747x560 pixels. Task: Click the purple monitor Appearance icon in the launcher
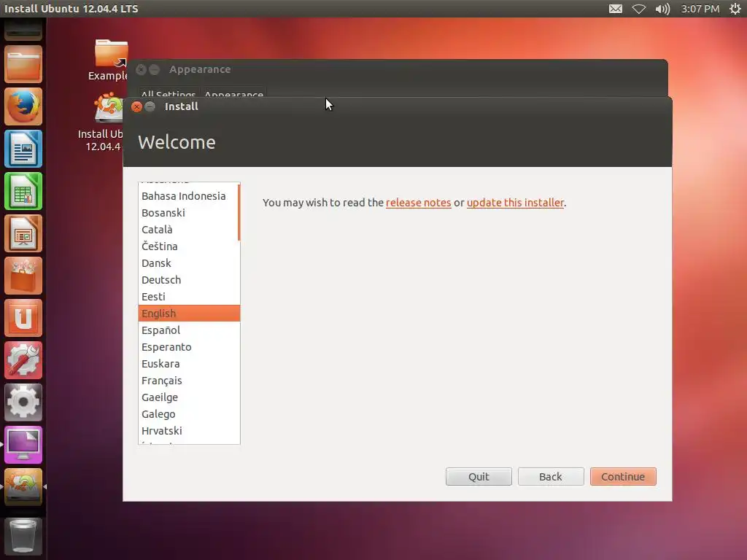pos(23,445)
